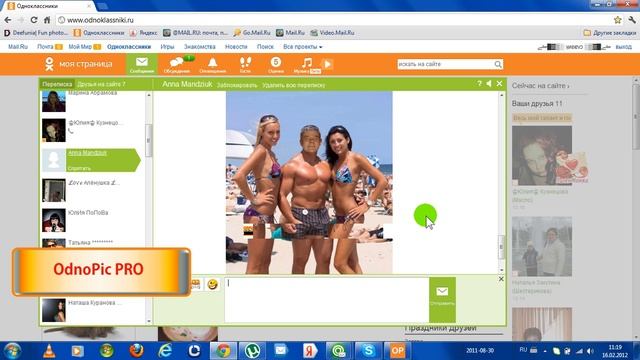Switch to the Друзья на сайте tab
640x360 pixels.
pos(101,84)
